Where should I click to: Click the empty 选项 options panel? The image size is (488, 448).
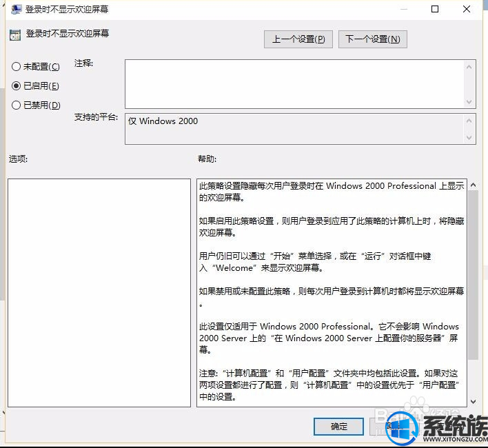click(x=99, y=293)
